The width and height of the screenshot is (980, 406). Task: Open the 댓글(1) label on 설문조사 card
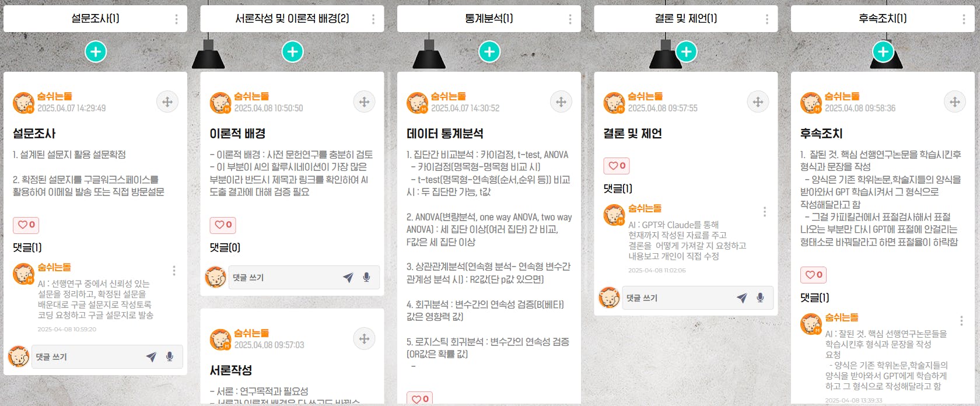pos(27,247)
